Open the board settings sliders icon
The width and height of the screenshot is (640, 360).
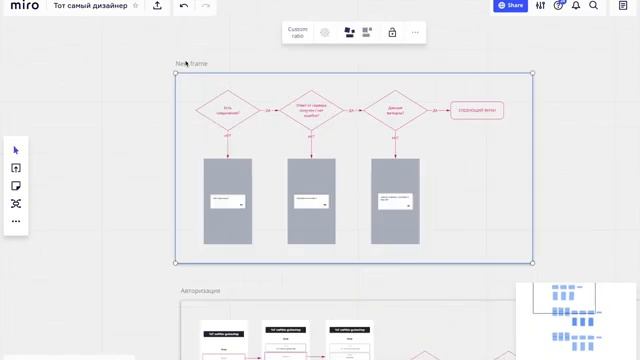[540, 5]
